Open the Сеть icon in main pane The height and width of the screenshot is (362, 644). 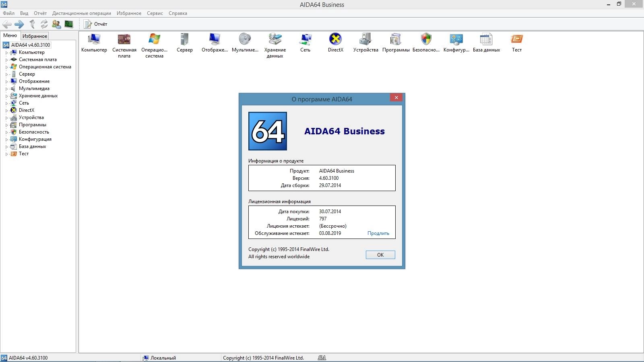coord(305,39)
